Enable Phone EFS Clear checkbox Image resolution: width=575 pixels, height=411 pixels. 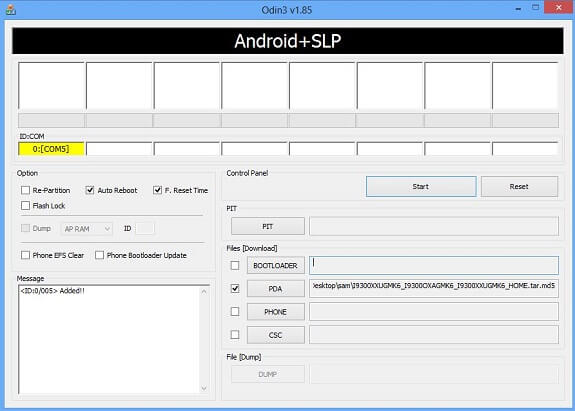(25, 255)
